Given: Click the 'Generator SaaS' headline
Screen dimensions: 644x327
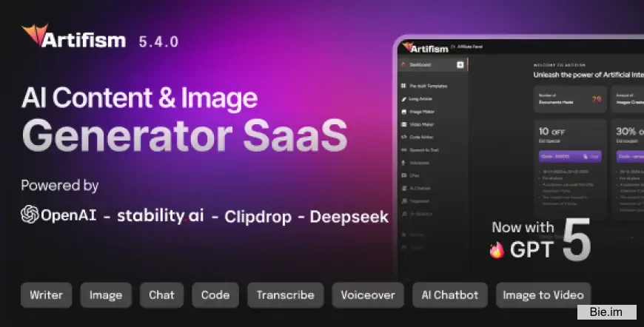Looking at the screenshot, I should (185, 136).
